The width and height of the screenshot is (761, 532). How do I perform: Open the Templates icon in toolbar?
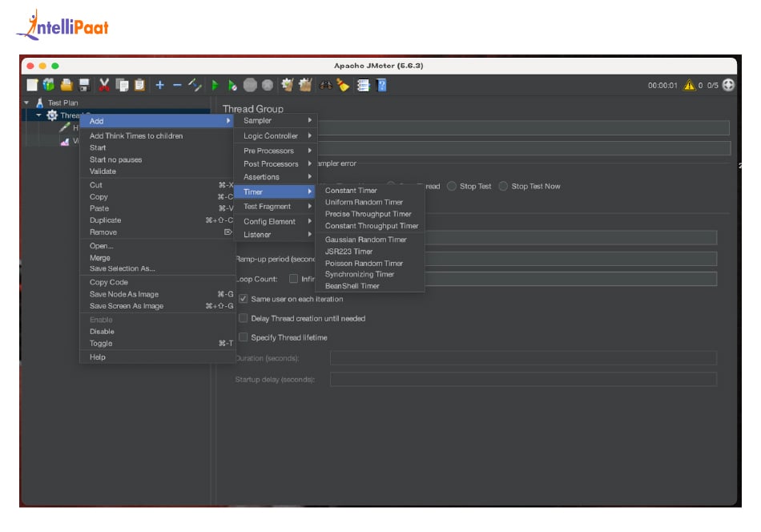[x=49, y=85]
